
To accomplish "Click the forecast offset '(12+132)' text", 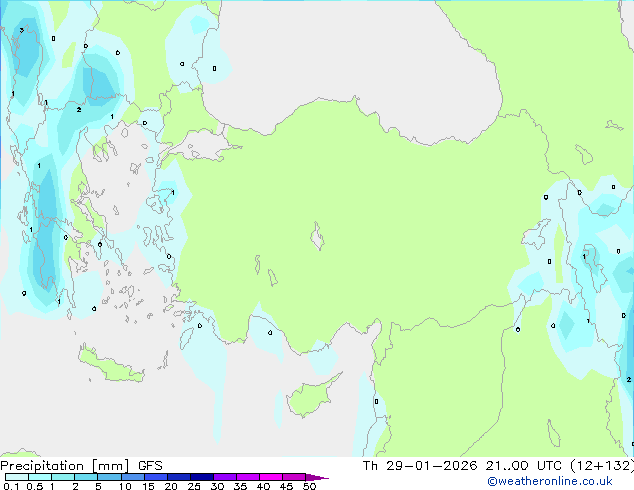I will [602, 466].
